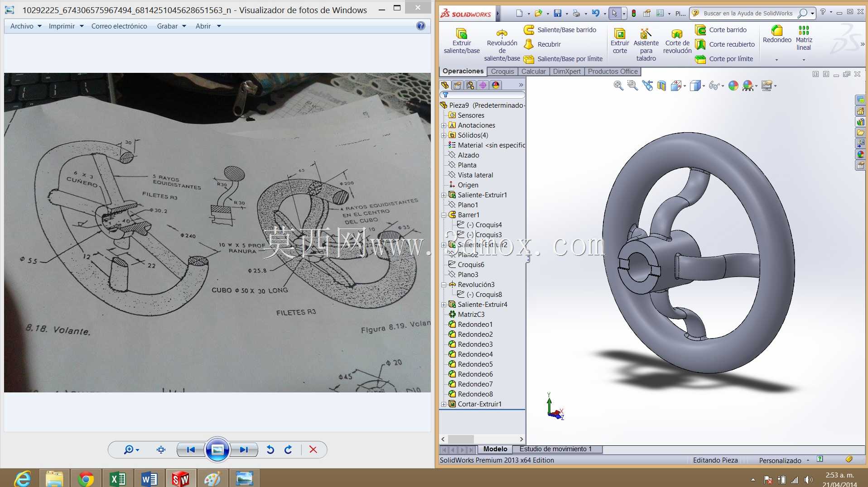Select Corte de revolución tool

tap(677, 41)
